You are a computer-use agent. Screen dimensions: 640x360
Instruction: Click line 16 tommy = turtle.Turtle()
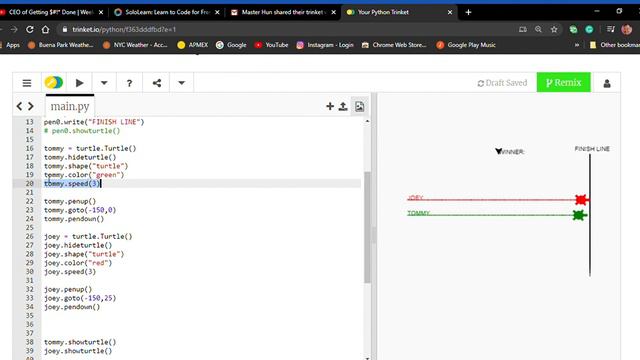[90, 148]
